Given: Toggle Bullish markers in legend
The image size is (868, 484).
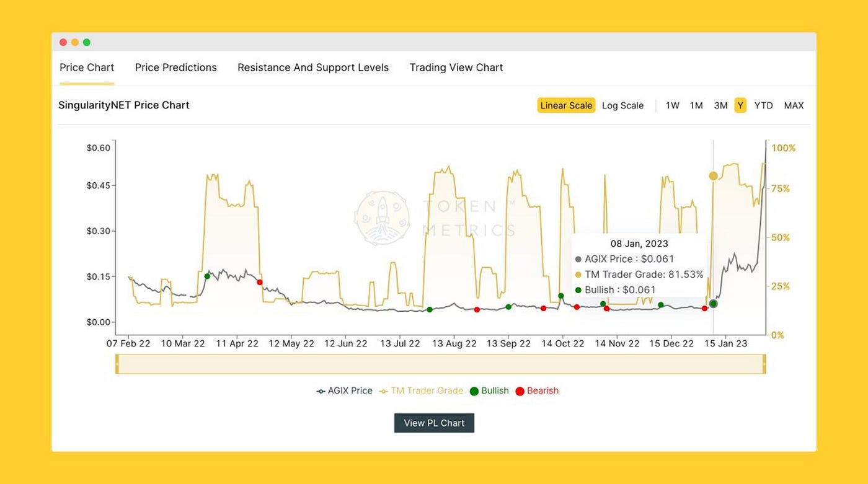Looking at the screenshot, I should [489, 391].
